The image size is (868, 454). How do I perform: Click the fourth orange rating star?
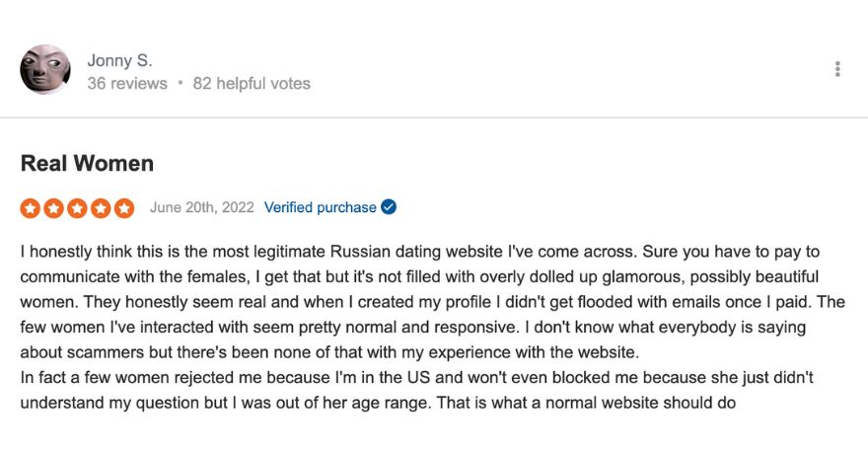click(101, 208)
